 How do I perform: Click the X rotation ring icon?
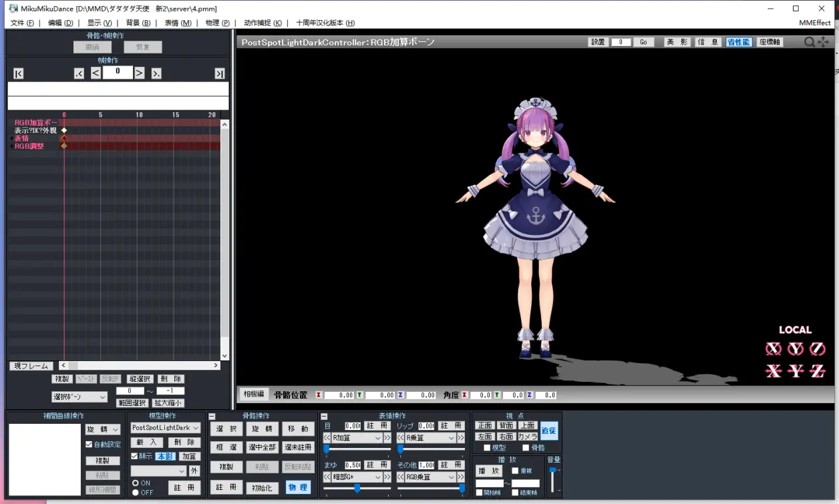pos(774,348)
